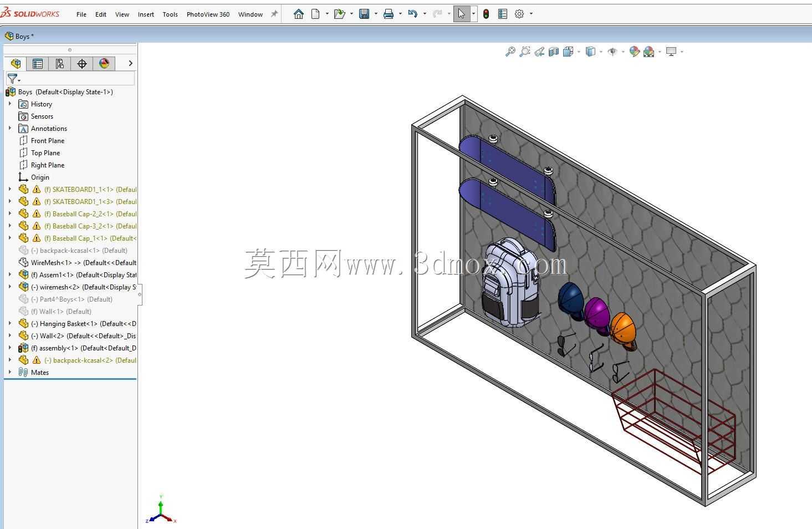
Task: Expand the Hanging Basket<1> component
Action: click(9, 323)
